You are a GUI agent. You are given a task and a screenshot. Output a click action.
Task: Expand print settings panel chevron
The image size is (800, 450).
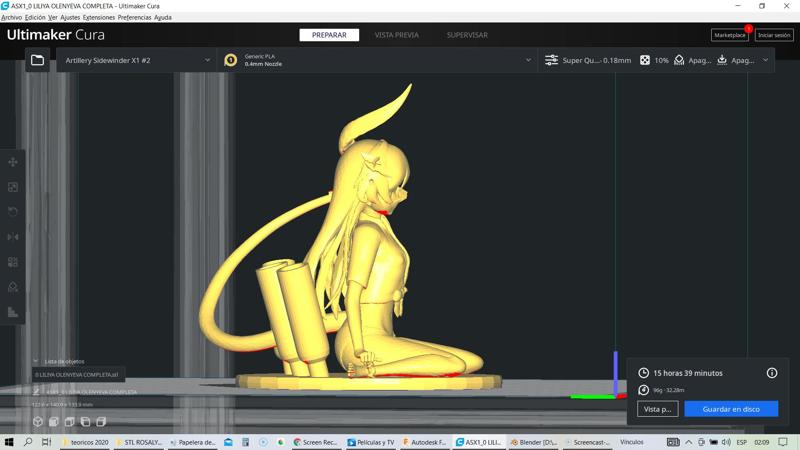[x=766, y=60]
